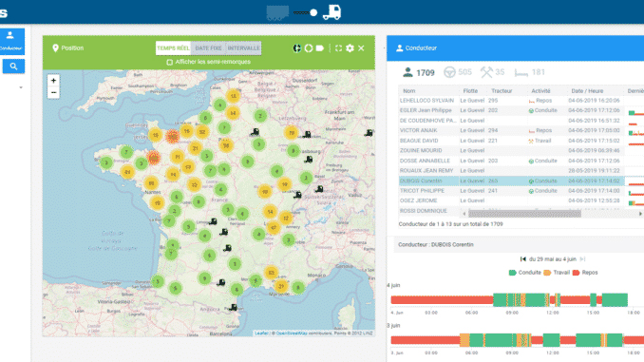Enable Afficher les semi-remorques checkbox
The width and height of the screenshot is (644, 362).
pos(170,62)
